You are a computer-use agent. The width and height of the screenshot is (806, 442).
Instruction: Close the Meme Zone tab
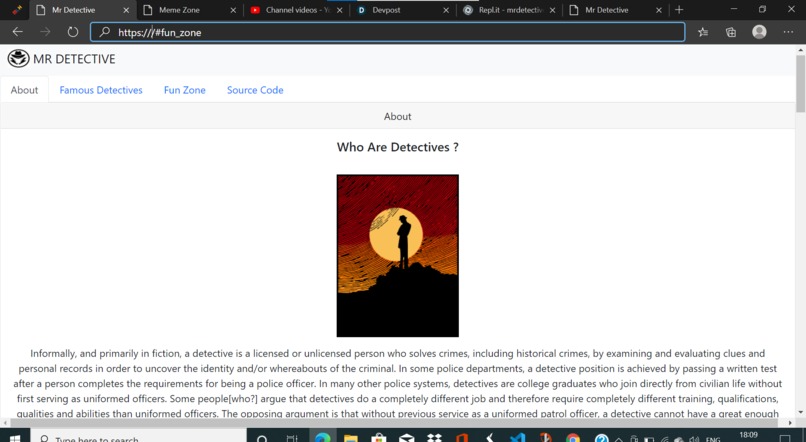233,10
